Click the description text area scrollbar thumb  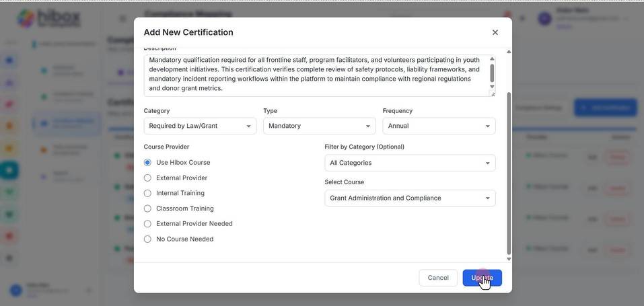coord(492,73)
